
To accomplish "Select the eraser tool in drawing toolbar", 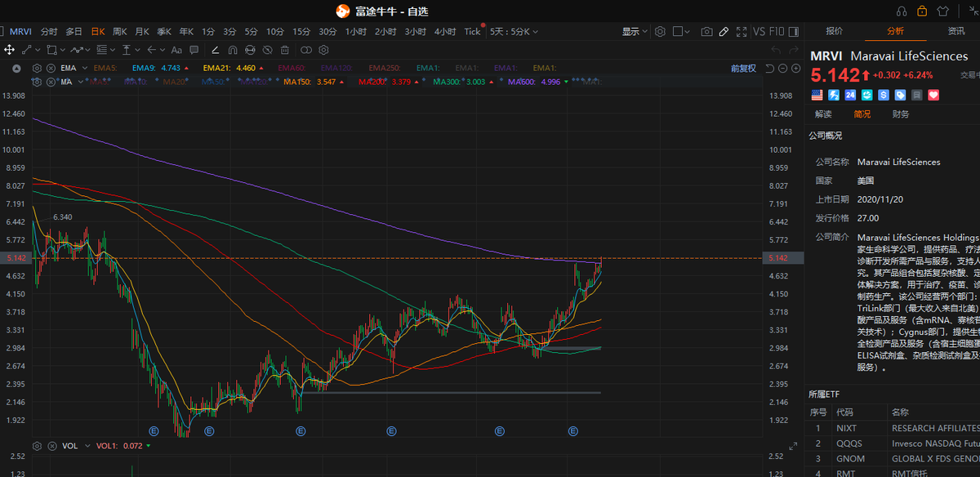I will [x=215, y=50].
